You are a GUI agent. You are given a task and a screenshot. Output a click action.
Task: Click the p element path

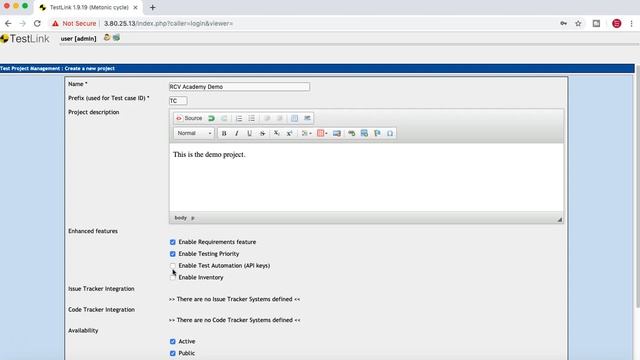coord(193,218)
